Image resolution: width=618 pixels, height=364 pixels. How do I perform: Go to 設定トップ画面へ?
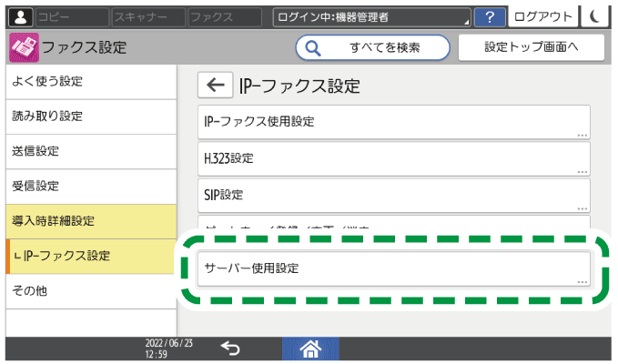[531, 47]
